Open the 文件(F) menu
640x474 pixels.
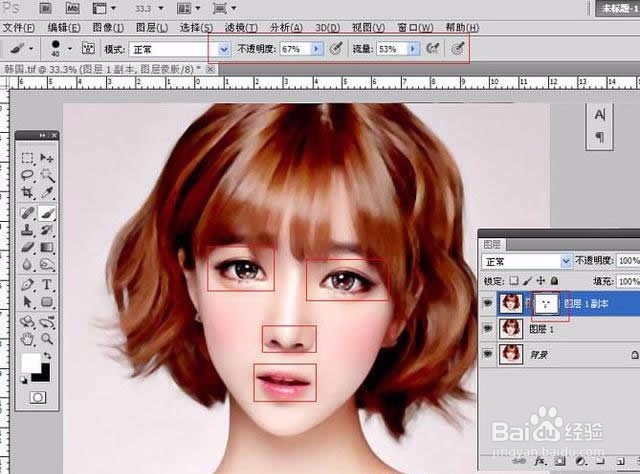tap(19, 27)
